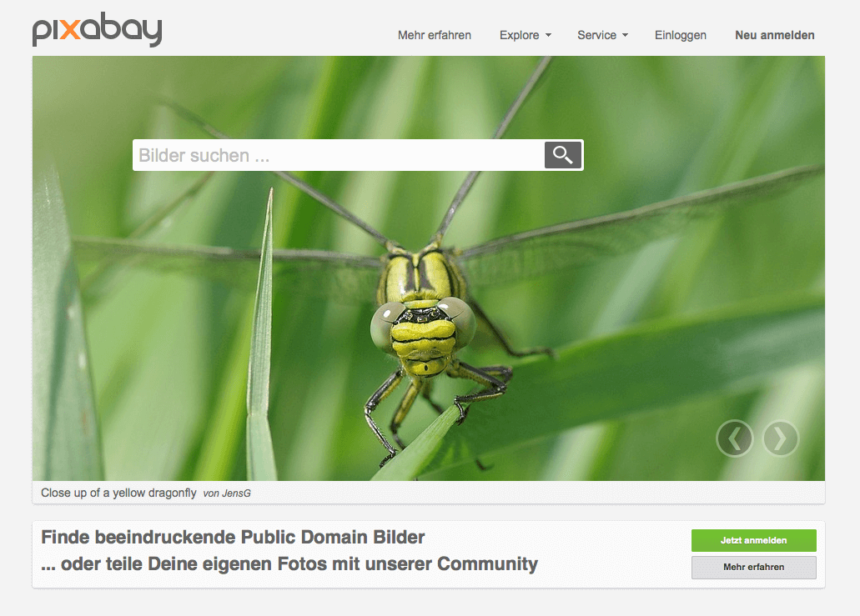Select Mehr erfahren in the top navigation

click(x=434, y=35)
